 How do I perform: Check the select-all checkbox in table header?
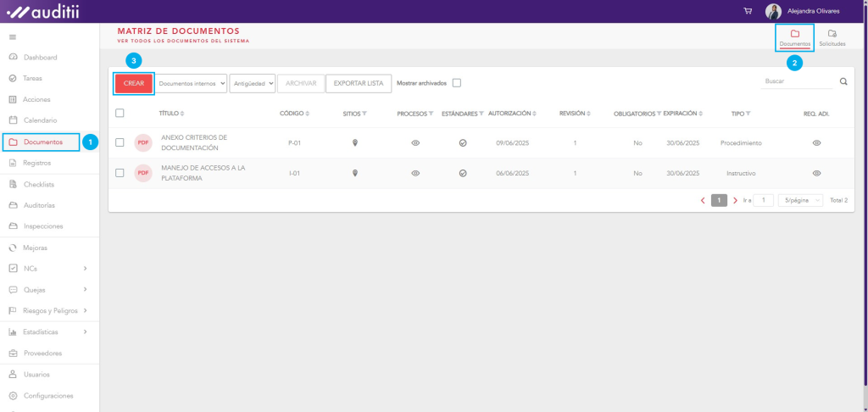pyautogui.click(x=120, y=113)
